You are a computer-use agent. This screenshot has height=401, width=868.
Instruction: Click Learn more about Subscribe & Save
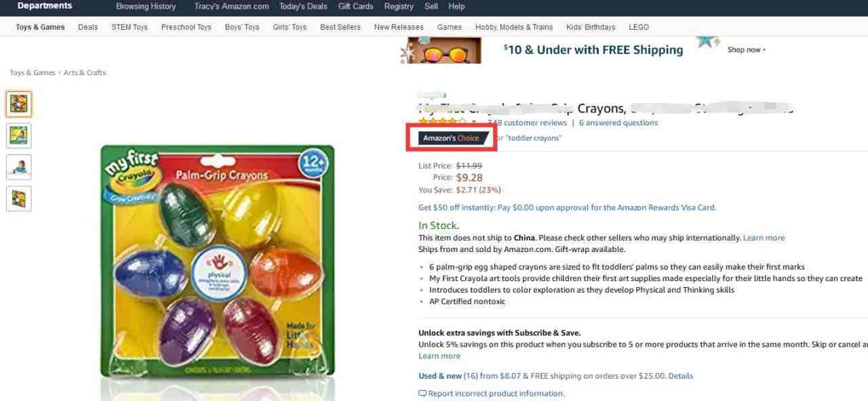439,356
